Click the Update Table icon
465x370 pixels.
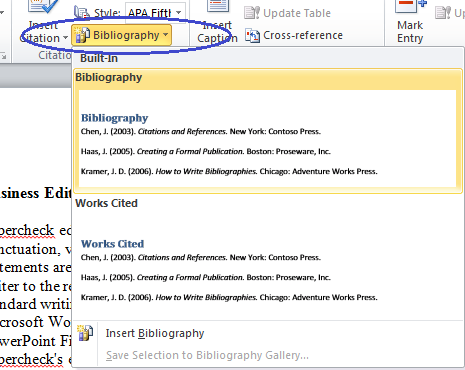coord(252,13)
